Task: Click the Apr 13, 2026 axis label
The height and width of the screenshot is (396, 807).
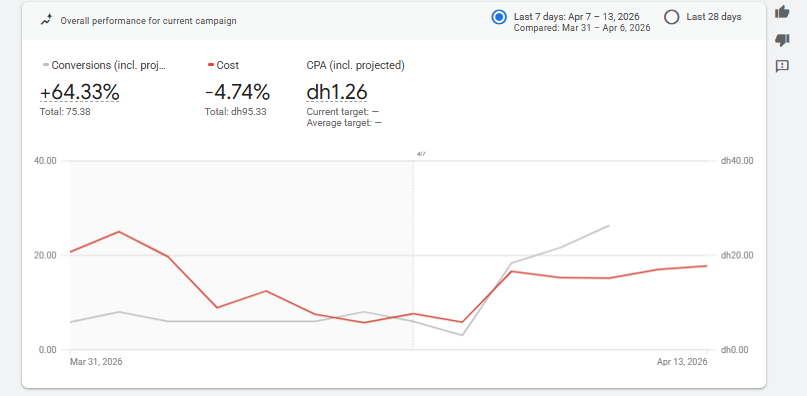Action: [682, 362]
